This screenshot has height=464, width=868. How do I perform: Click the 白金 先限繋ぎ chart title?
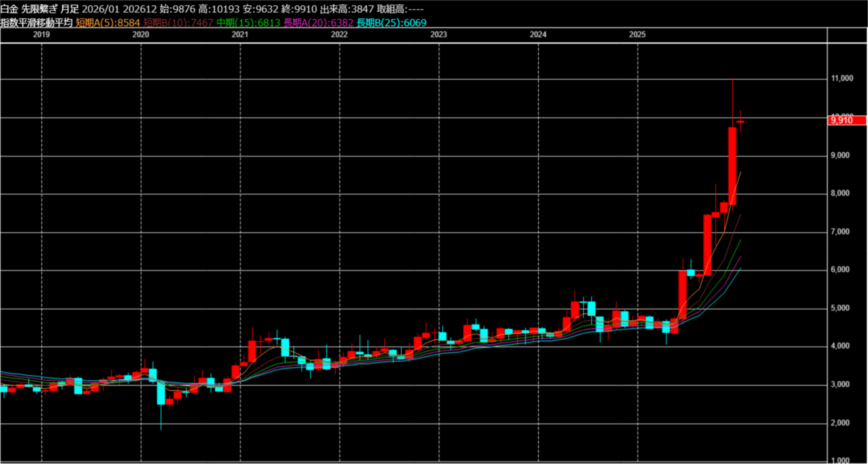coord(29,9)
